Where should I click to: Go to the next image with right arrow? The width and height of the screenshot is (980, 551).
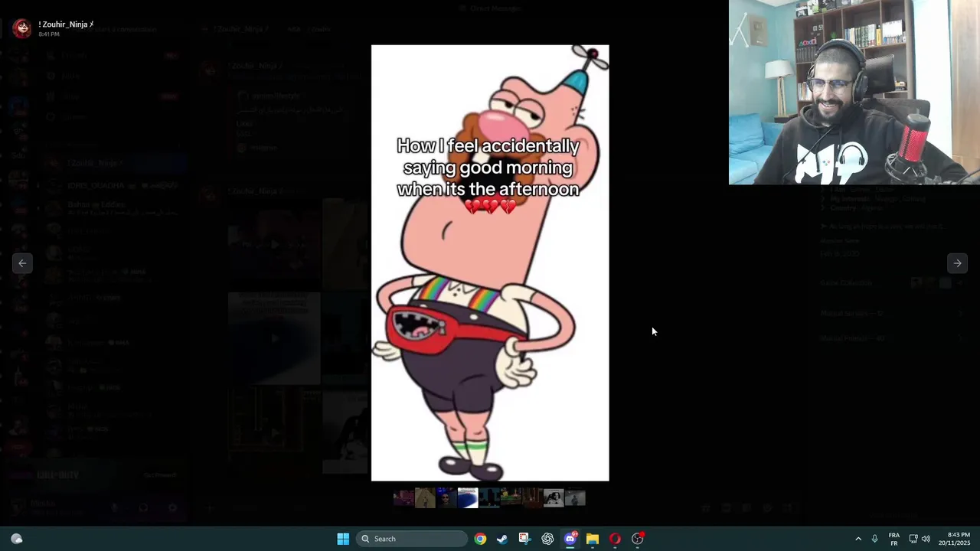pyautogui.click(x=957, y=263)
